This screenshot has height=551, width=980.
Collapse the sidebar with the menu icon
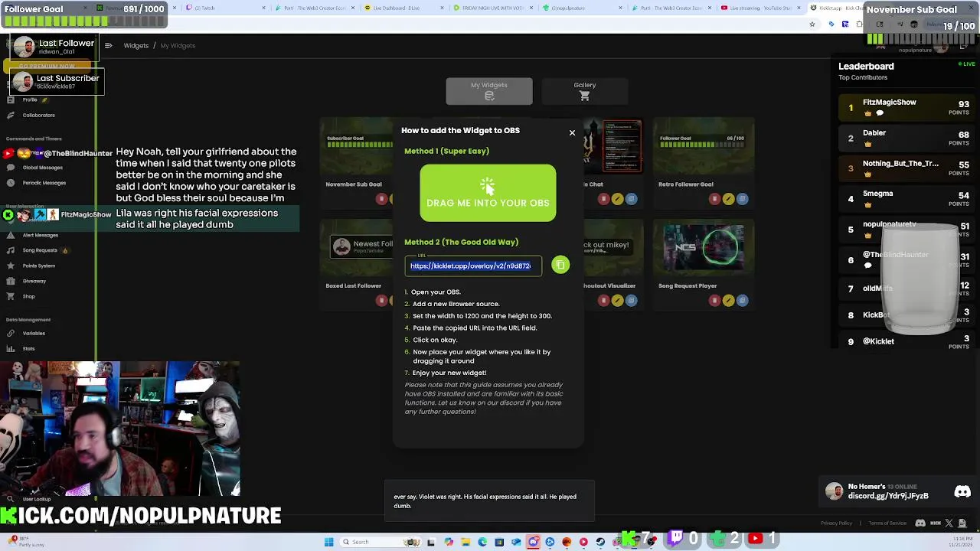[x=108, y=46]
